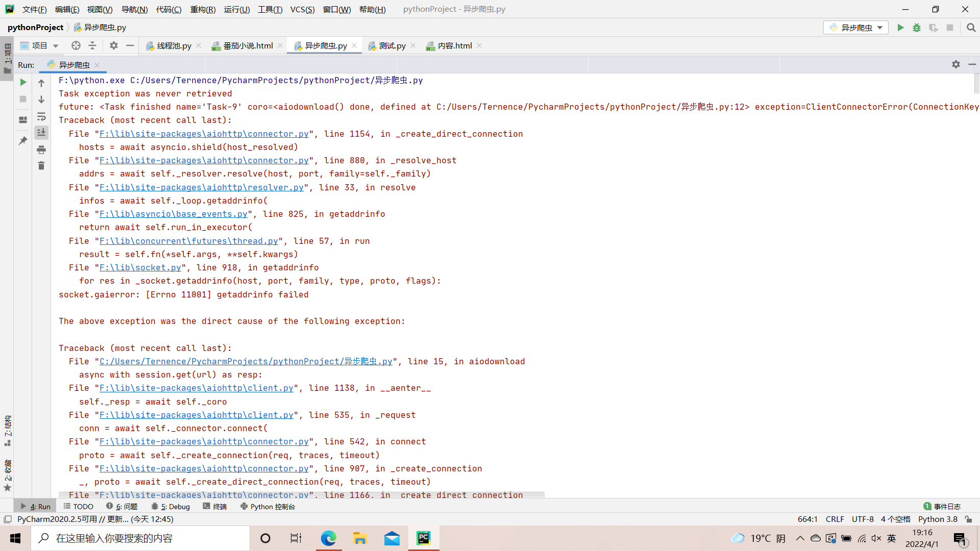Open the aiohttp\resolver.py link
980x551 pixels.
[202, 187]
